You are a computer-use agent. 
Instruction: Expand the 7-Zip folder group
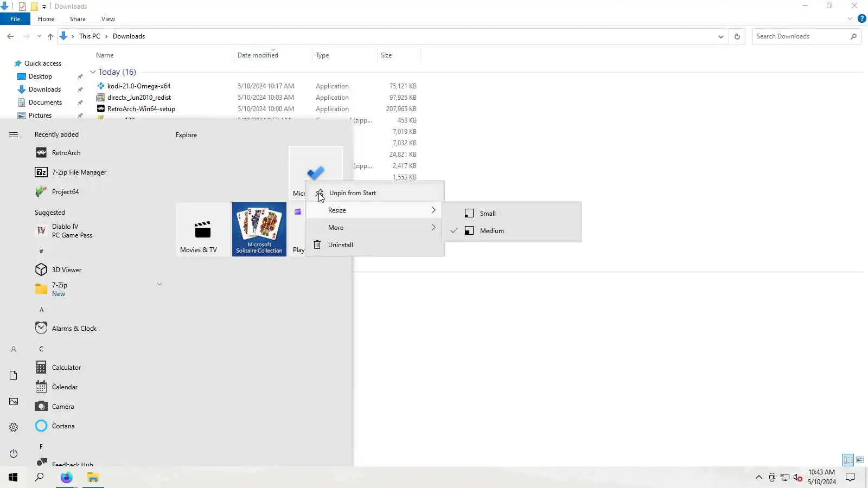click(159, 284)
